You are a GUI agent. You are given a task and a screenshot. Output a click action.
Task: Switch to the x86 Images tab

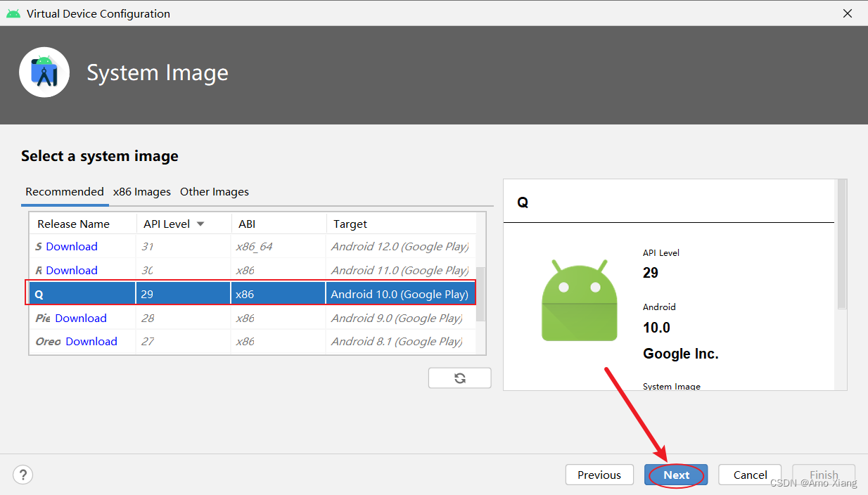coord(142,191)
